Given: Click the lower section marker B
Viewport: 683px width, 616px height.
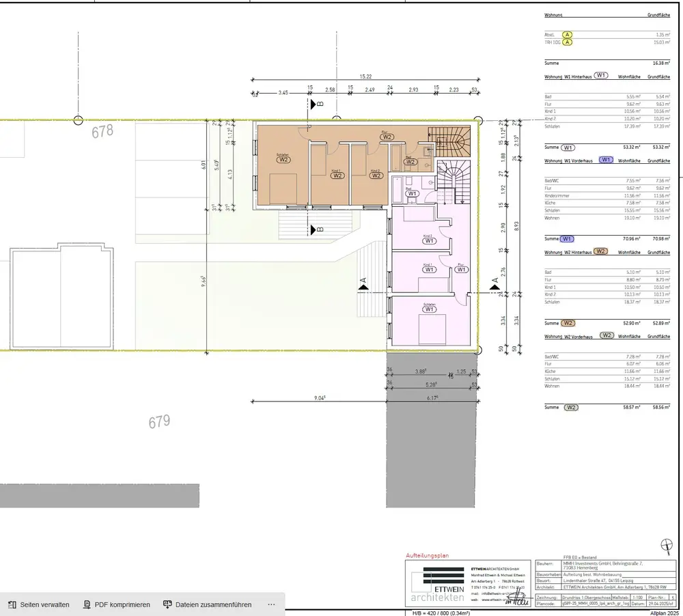Looking at the screenshot, I should (317, 229).
